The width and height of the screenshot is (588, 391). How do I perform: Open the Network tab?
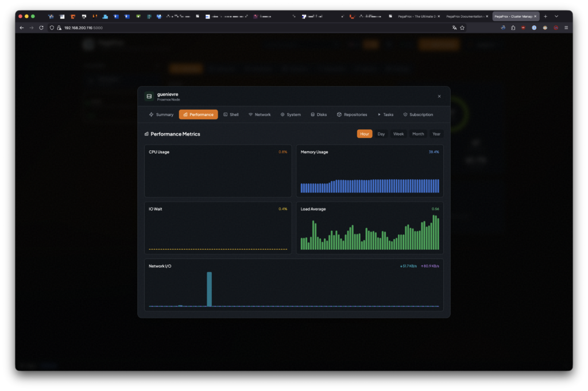point(259,114)
